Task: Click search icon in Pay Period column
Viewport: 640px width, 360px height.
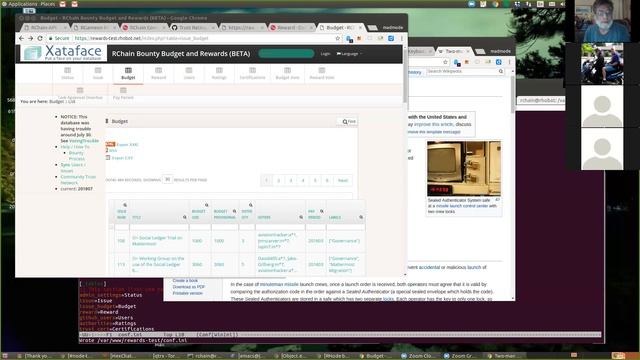Action: [322, 211]
